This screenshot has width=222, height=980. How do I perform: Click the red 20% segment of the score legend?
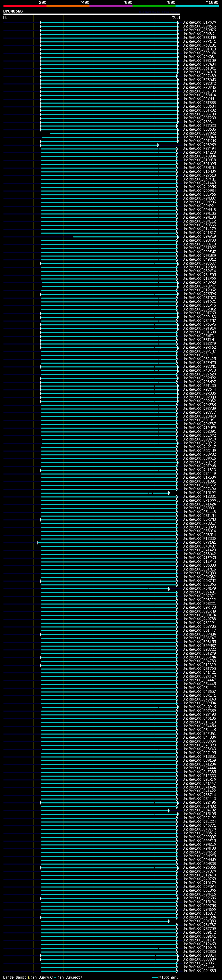tap(25, 6)
